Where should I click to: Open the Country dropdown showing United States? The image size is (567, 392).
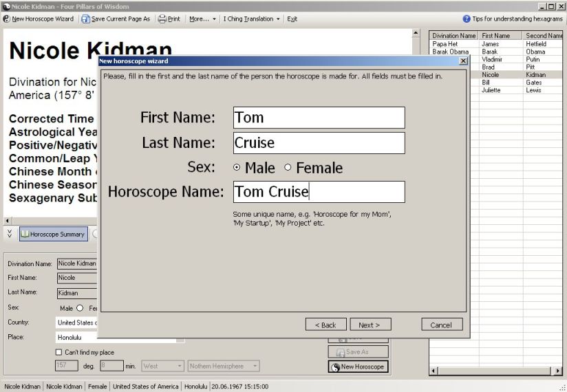[76, 323]
